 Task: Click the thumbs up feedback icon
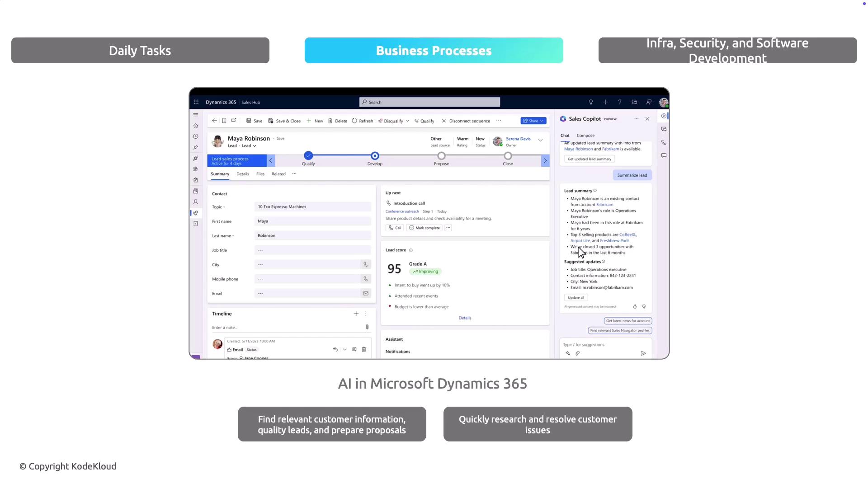[x=635, y=307]
